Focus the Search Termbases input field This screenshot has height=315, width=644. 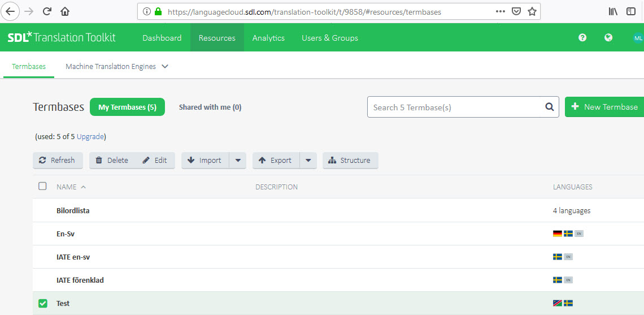(455, 107)
